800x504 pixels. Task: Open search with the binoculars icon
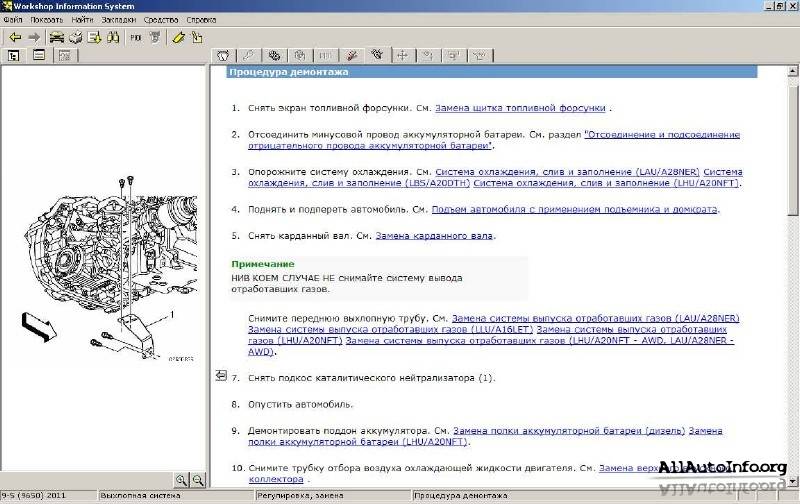(113, 37)
